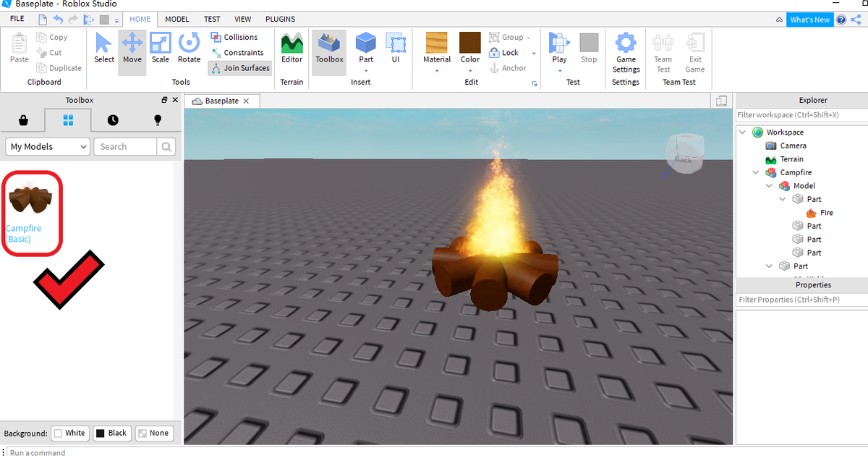Image resolution: width=868 pixels, height=456 pixels.
Task: Open the Marketplace bag tab in Toolbox
Action: 23,120
